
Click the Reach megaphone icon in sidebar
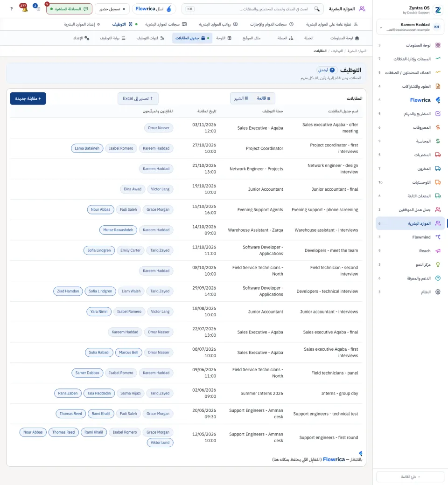coord(438,251)
